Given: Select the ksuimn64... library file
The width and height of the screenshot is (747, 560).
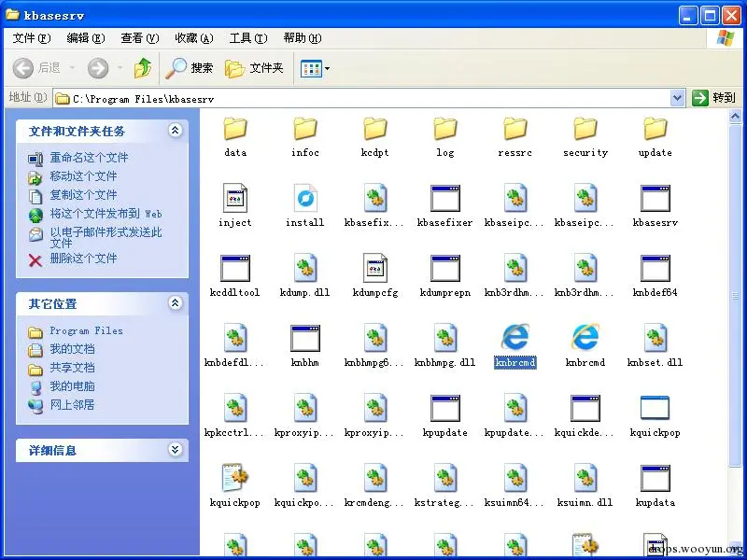Looking at the screenshot, I should pyautogui.click(x=515, y=478).
